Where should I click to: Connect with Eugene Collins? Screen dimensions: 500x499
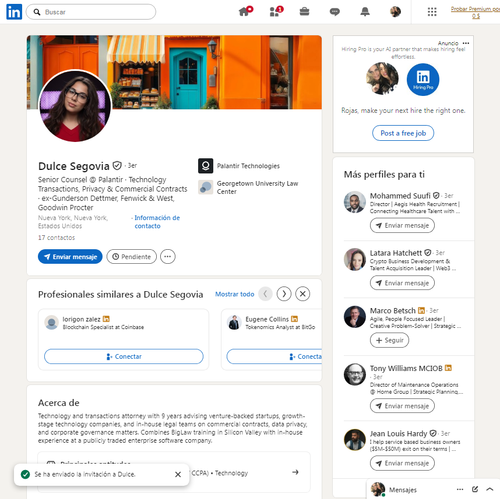[x=274, y=357]
